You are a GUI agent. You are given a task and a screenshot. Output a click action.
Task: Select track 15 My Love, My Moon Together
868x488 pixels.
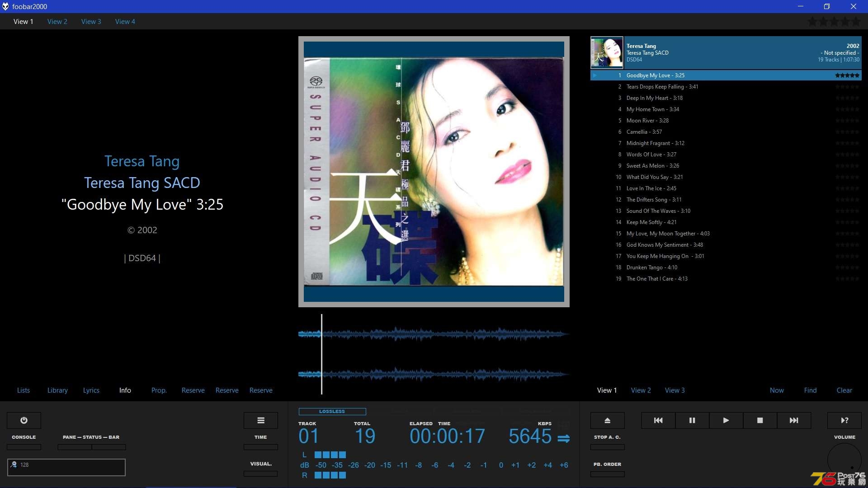pyautogui.click(x=726, y=234)
